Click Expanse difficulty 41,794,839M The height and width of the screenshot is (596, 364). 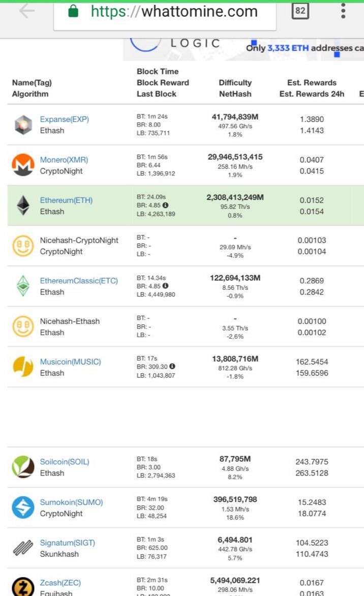coord(235,116)
